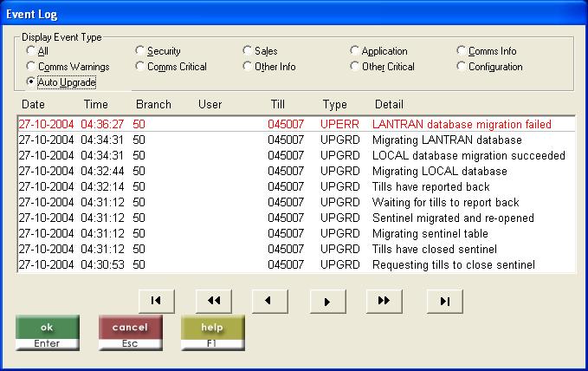Skip forward several pages with double-right arrows
Viewport: 588px width, 371px height.
384,301
